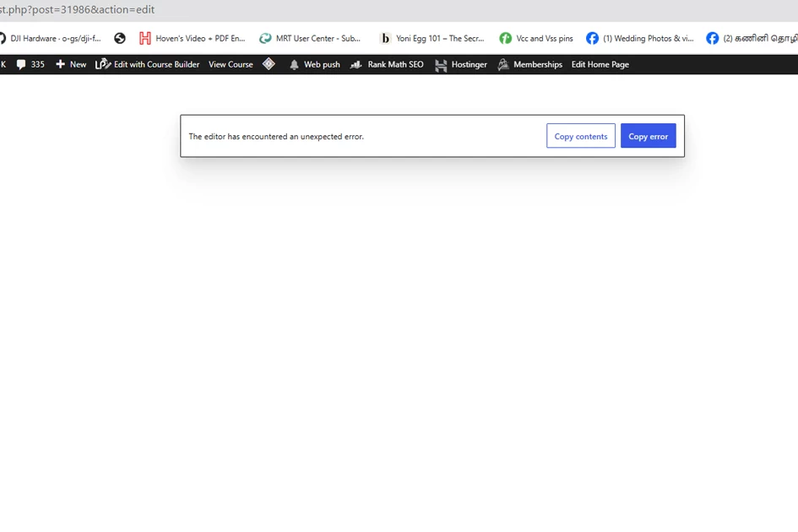Open Rank Math SEO menu
Screen dimensions: 798x532
(387, 65)
